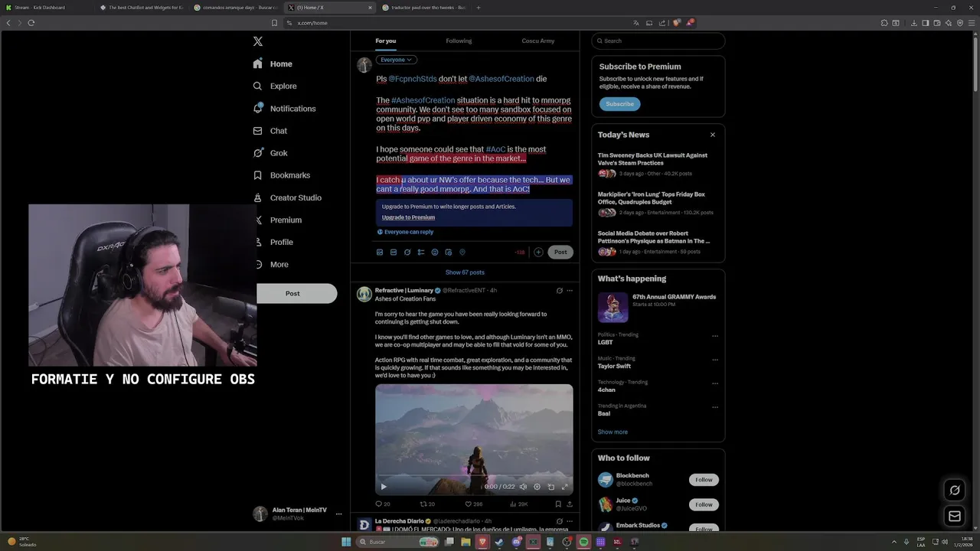Viewport: 980px width, 551px height.
Task: Click Show 67 posts link
Action: [465, 272]
